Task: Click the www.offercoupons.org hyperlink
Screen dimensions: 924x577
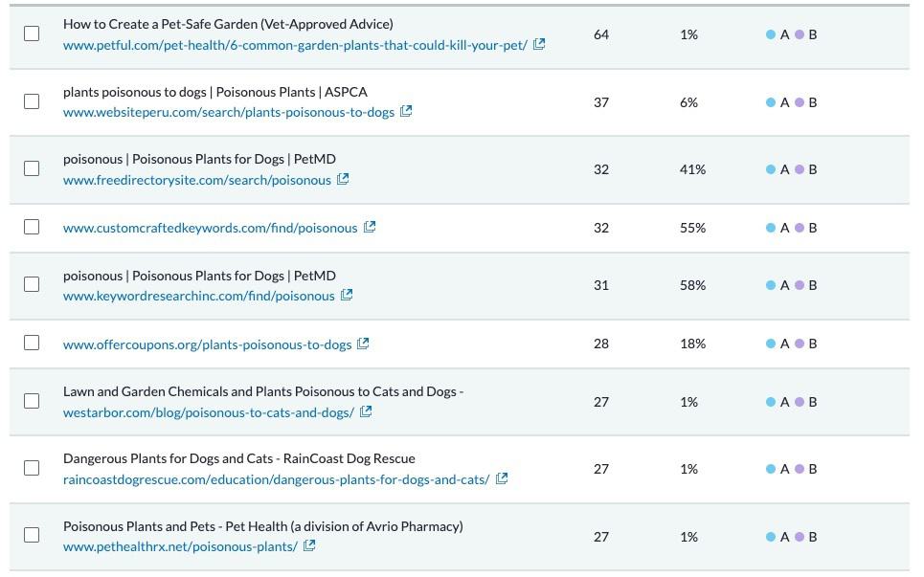Action: pos(206,343)
